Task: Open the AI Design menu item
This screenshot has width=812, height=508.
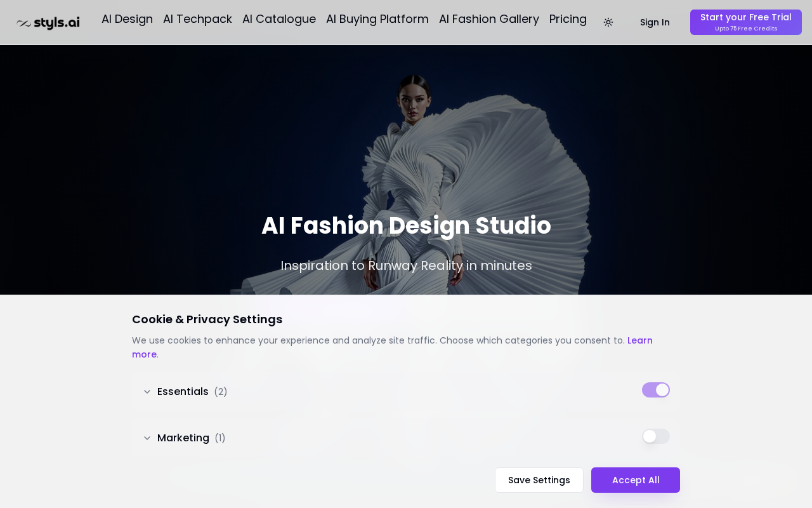Action: coord(127,19)
